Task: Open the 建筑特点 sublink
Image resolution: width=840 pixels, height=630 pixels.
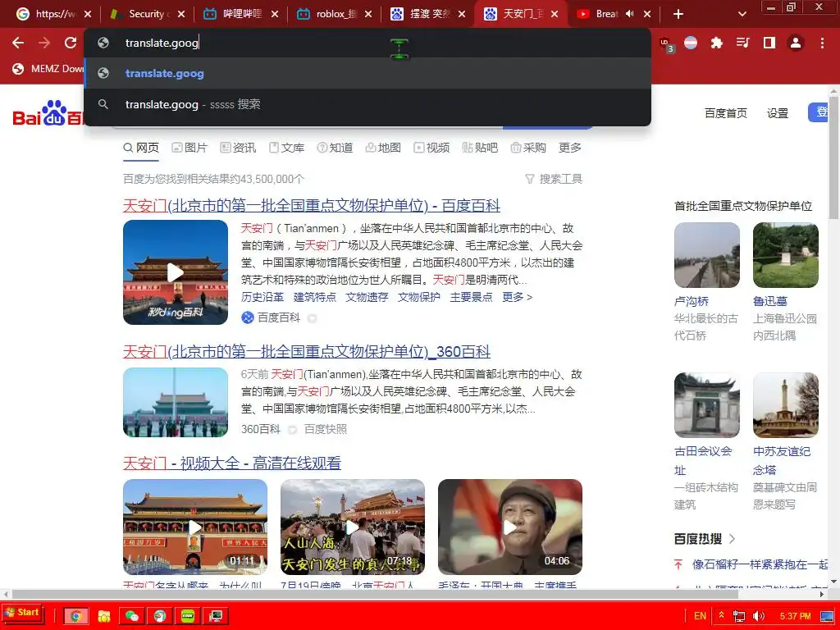Action: point(314,297)
